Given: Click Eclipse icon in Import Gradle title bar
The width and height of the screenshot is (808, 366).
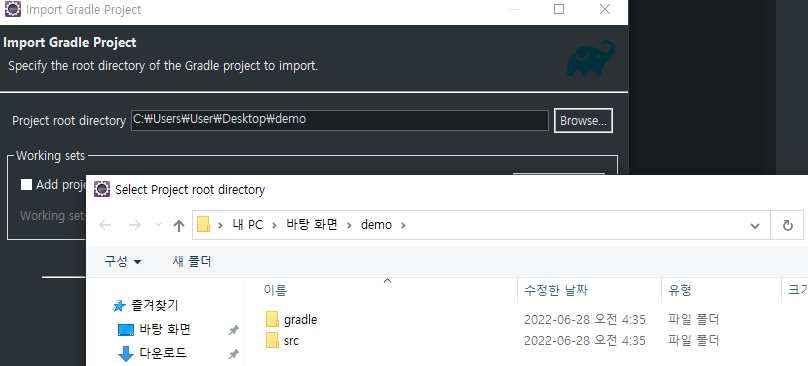Looking at the screenshot, I should click(13, 10).
